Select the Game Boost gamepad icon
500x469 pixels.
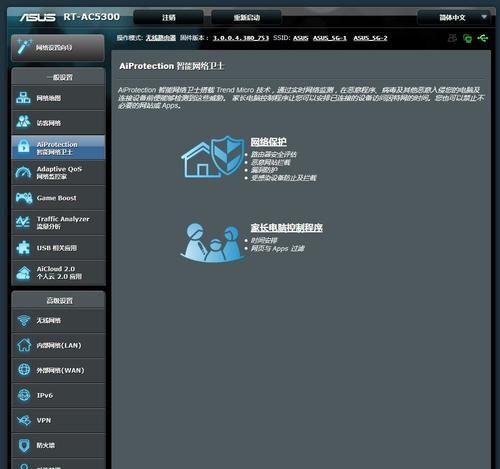(24, 198)
